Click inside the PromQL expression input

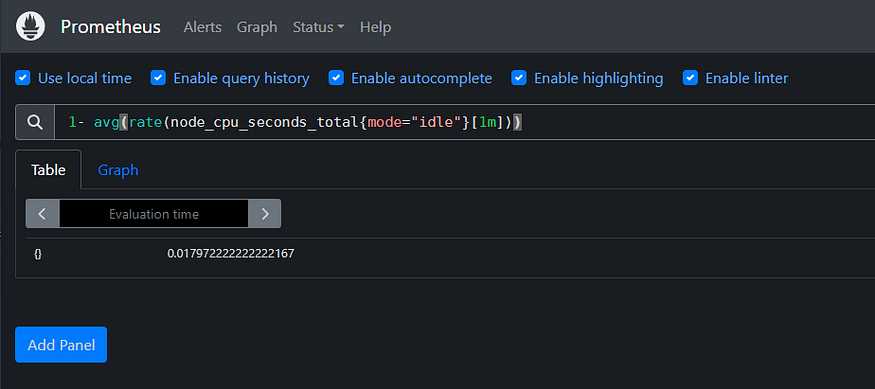pos(464,122)
